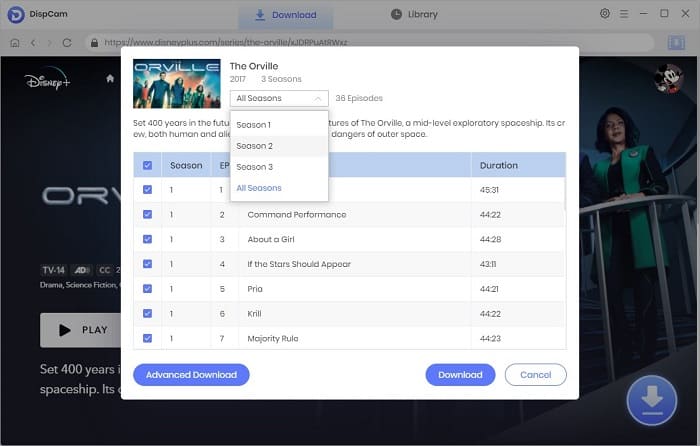This screenshot has height=446, width=700.
Task: Click the About a Girl title
Action: click(271, 239)
